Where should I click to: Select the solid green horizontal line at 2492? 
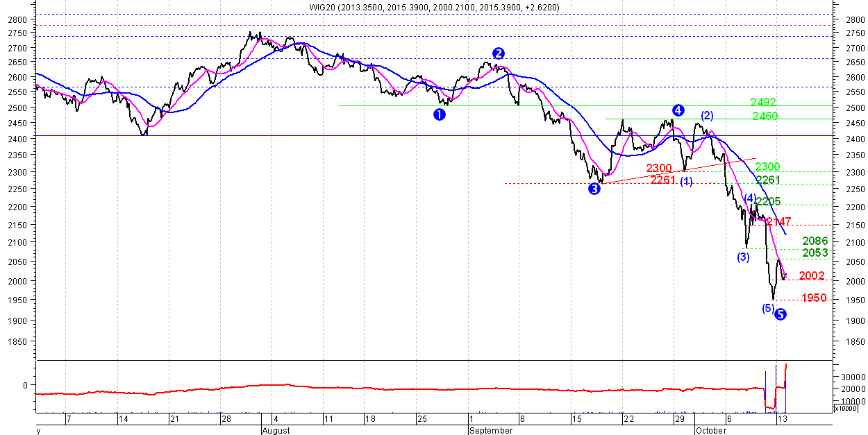click(x=585, y=106)
